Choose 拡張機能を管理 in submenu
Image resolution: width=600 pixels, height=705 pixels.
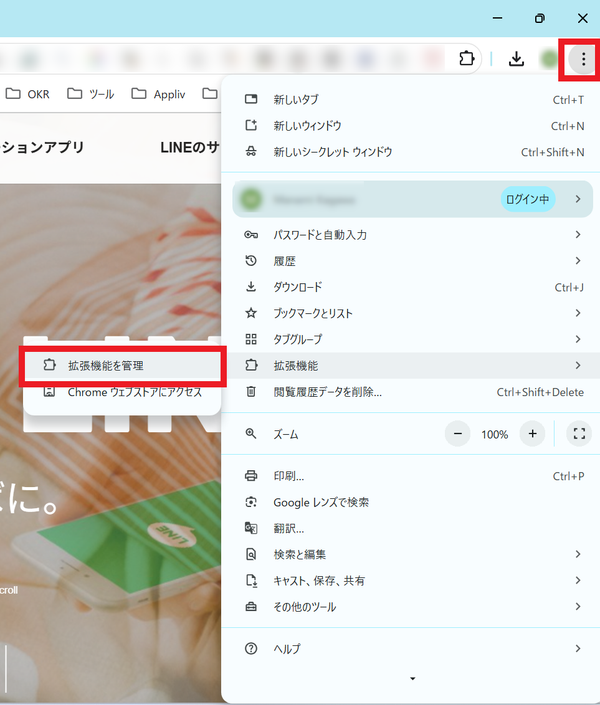(122, 366)
